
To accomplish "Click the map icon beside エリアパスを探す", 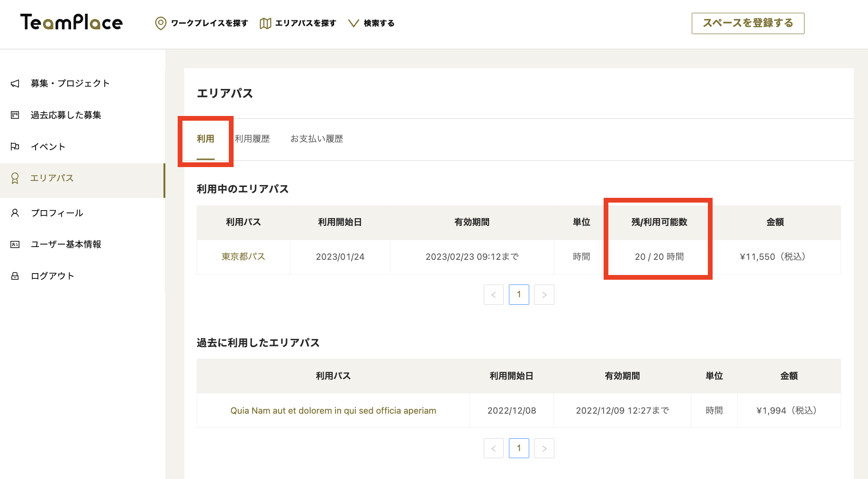I will click(x=265, y=22).
